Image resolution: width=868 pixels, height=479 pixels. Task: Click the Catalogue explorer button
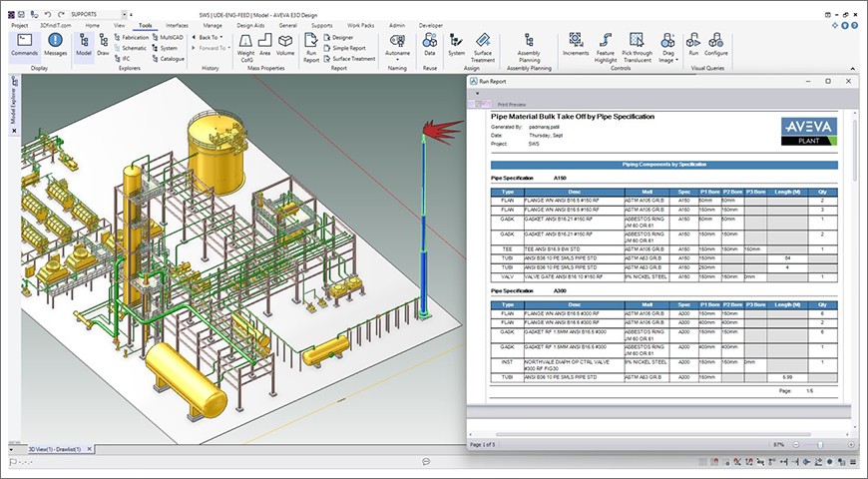coord(169,59)
